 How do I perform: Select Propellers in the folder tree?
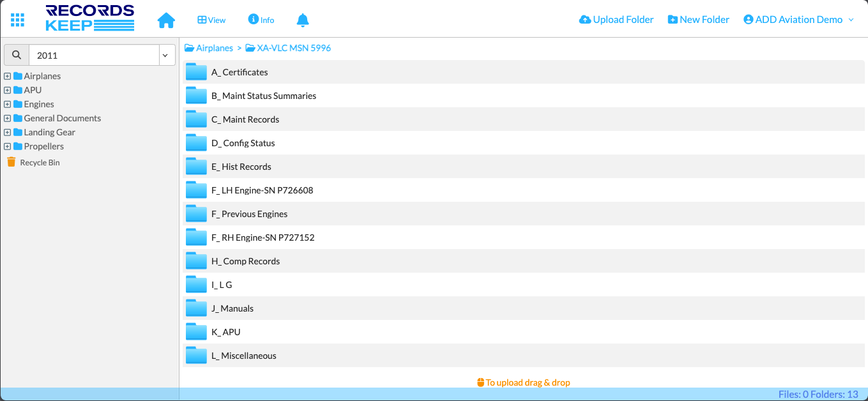43,146
